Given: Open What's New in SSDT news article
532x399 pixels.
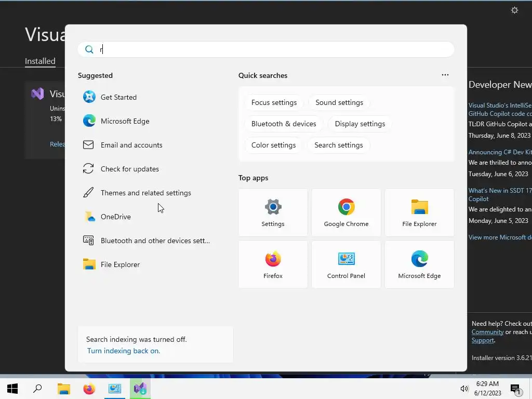Looking at the screenshot, I should click(500, 195).
